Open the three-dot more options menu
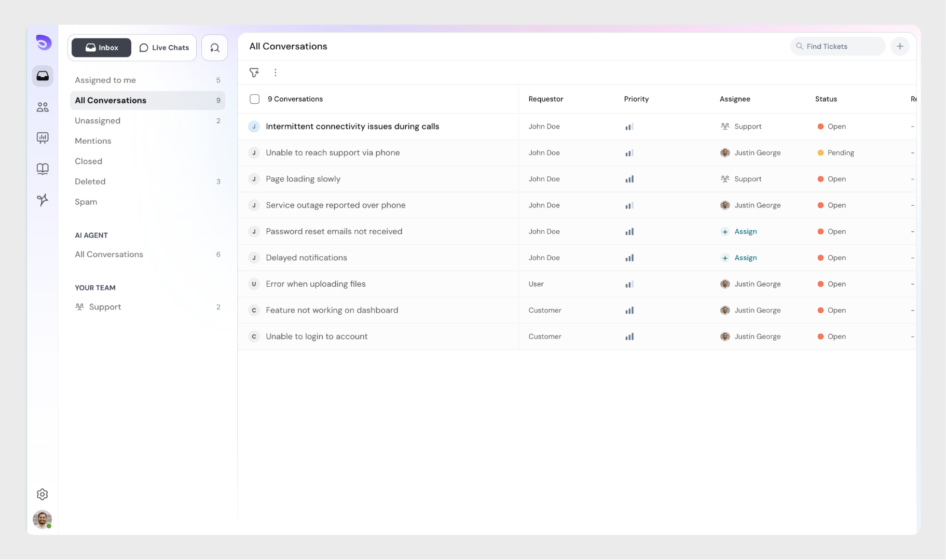 click(x=275, y=73)
